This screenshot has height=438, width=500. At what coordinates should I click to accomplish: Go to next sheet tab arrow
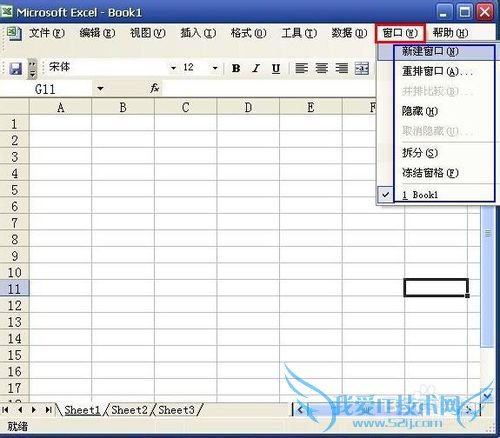[x=34, y=410]
